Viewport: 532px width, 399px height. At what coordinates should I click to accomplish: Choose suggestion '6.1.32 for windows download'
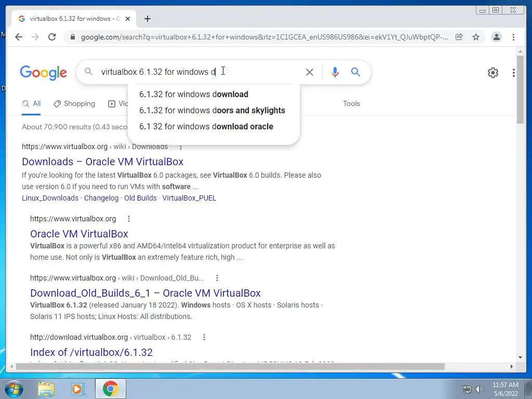point(193,95)
